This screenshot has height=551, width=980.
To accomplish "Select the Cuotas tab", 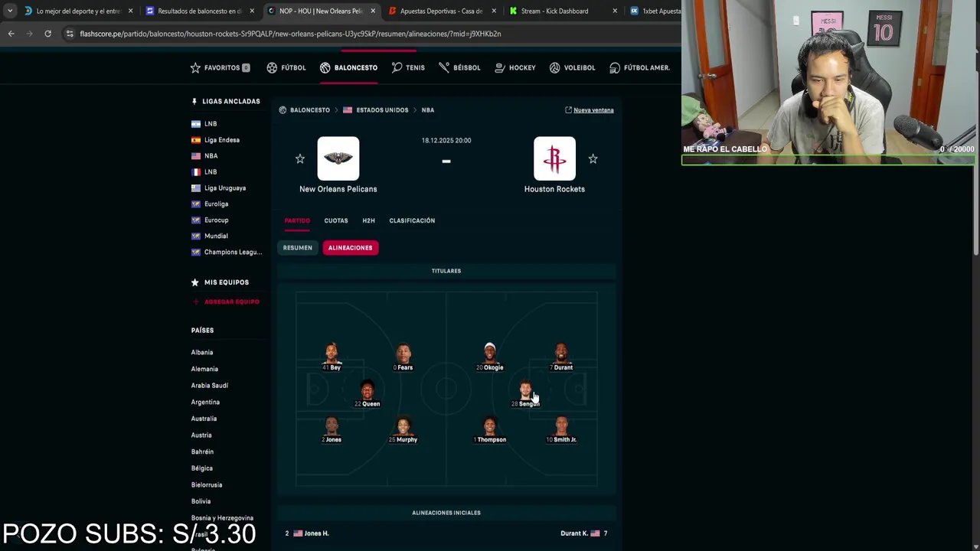I will (336, 220).
